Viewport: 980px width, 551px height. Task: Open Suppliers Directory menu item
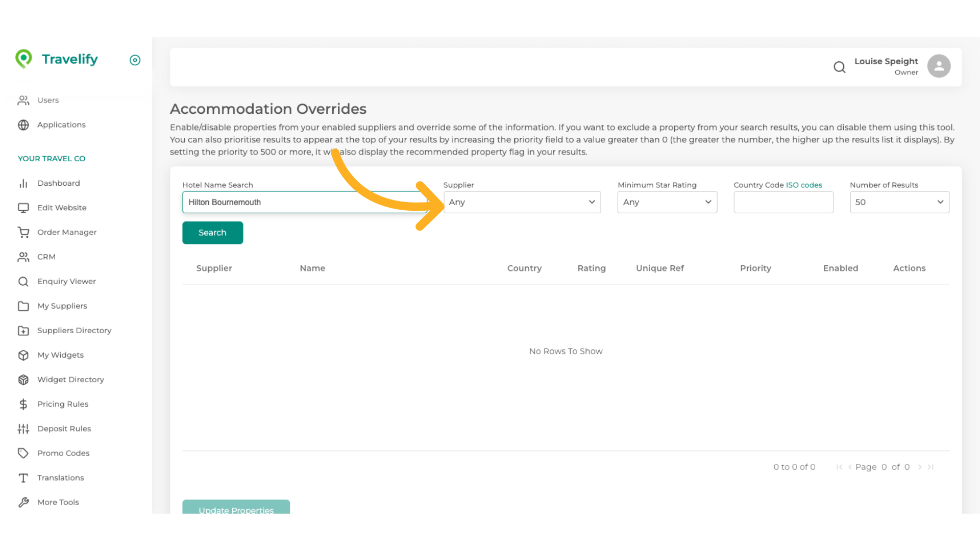click(74, 331)
